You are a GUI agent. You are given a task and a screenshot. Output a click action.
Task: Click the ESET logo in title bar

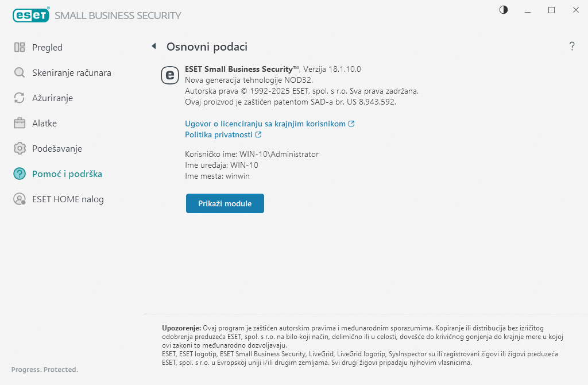30,16
